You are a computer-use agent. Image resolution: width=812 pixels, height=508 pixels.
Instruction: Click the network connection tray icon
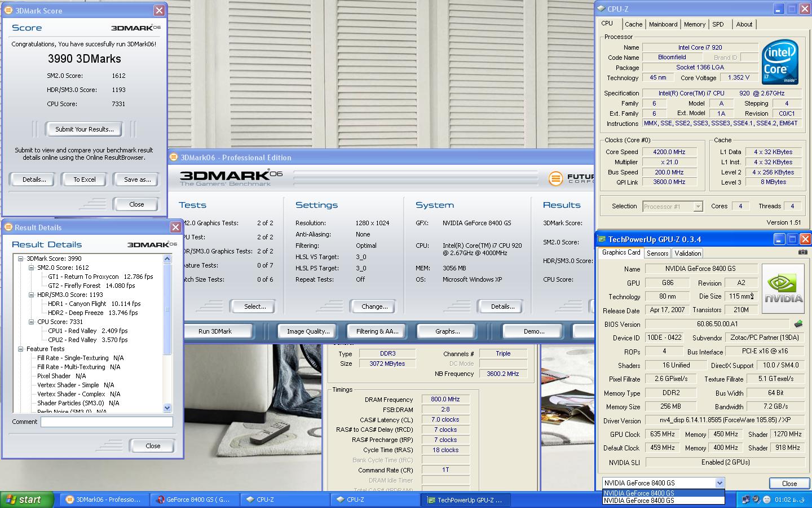[x=745, y=499]
